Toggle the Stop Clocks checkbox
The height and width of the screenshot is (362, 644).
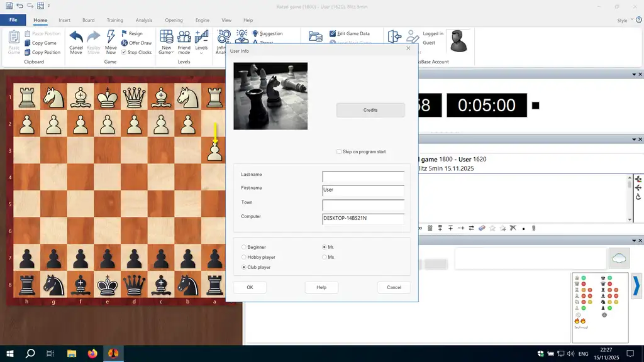click(125, 52)
